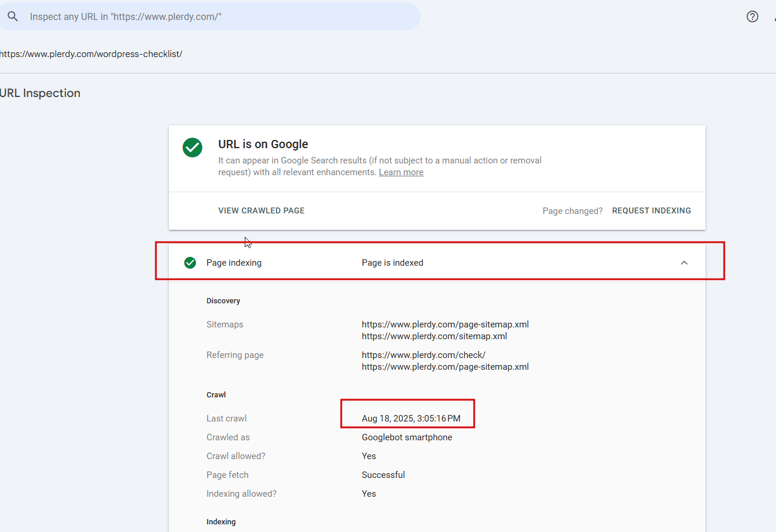This screenshot has height=532, width=776.
Task: Click the Googlebot smartphone value
Action: coord(407,437)
